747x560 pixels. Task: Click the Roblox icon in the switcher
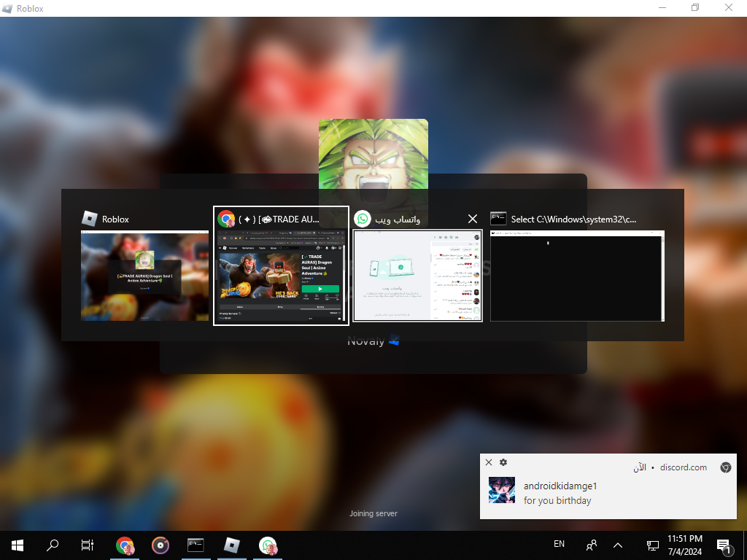[90, 219]
